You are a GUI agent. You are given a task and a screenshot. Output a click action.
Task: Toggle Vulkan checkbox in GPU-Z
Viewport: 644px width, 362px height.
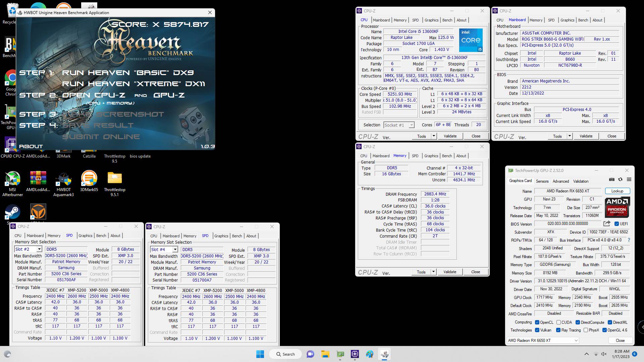tap(537, 330)
